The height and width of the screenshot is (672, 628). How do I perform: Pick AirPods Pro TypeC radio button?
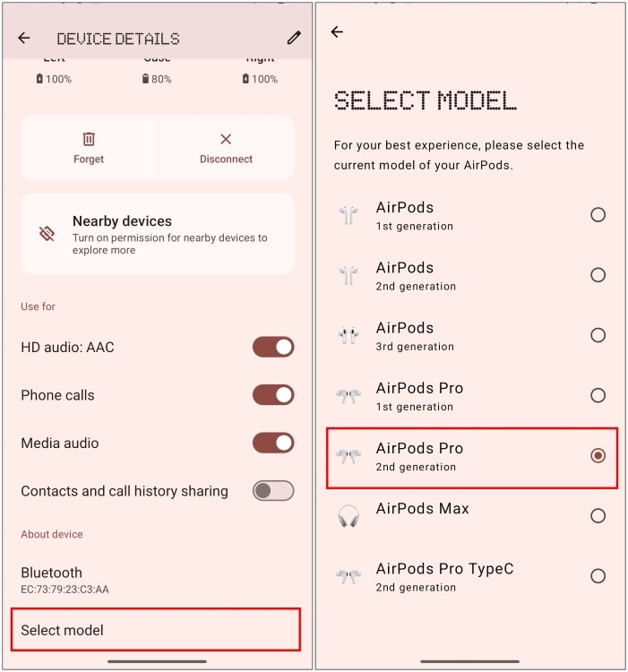point(598,575)
